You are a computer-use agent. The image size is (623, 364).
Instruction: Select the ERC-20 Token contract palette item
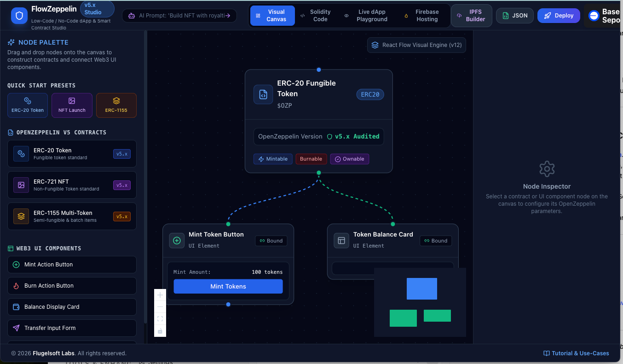72,154
